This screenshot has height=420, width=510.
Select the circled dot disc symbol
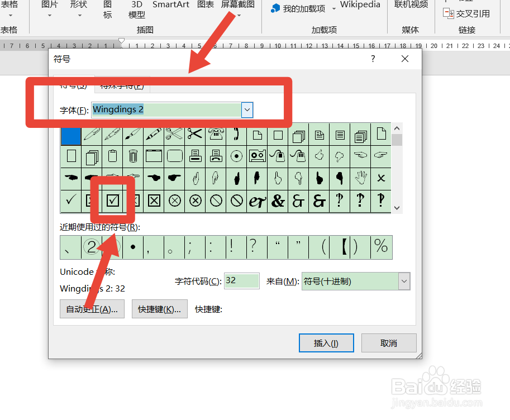click(x=236, y=156)
